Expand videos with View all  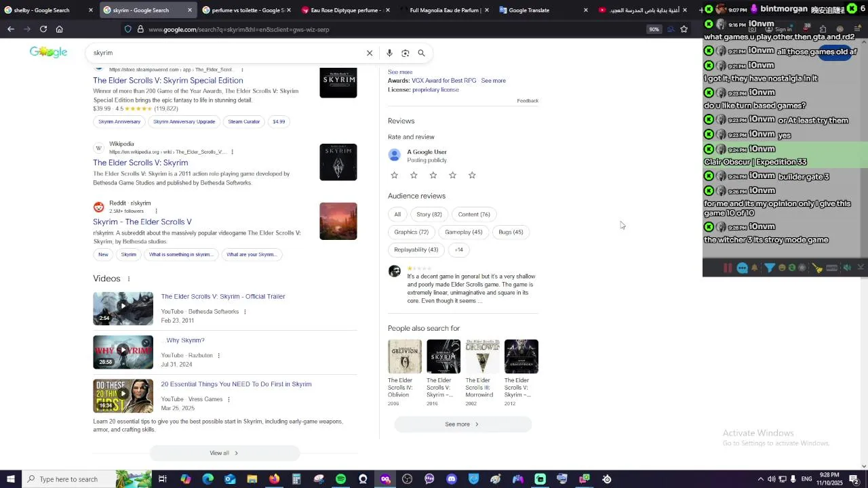pyautogui.click(x=224, y=453)
